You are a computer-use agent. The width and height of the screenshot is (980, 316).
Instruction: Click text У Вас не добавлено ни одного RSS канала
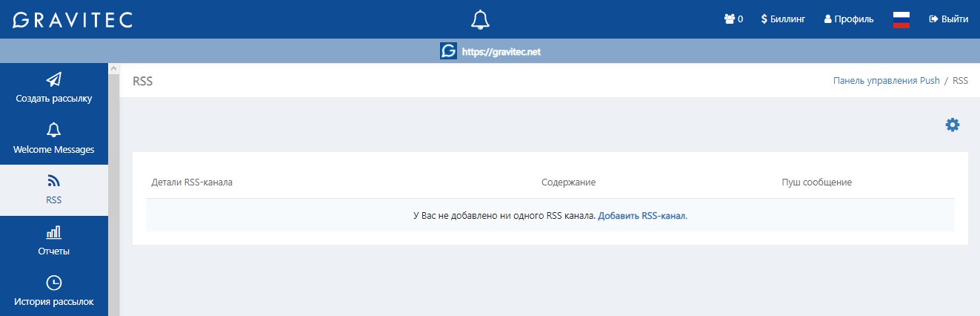[504, 216]
